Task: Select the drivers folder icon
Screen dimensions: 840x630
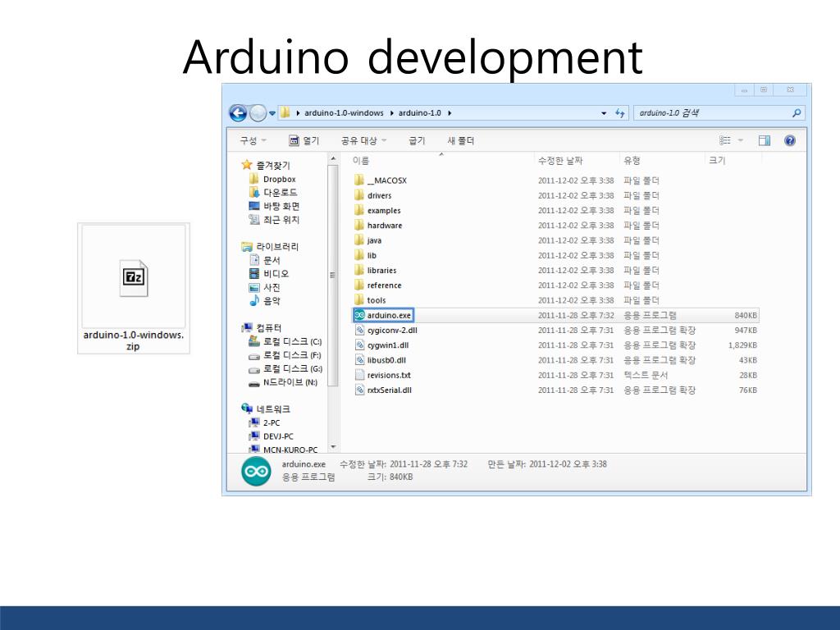Action: [x=359, y=195]
